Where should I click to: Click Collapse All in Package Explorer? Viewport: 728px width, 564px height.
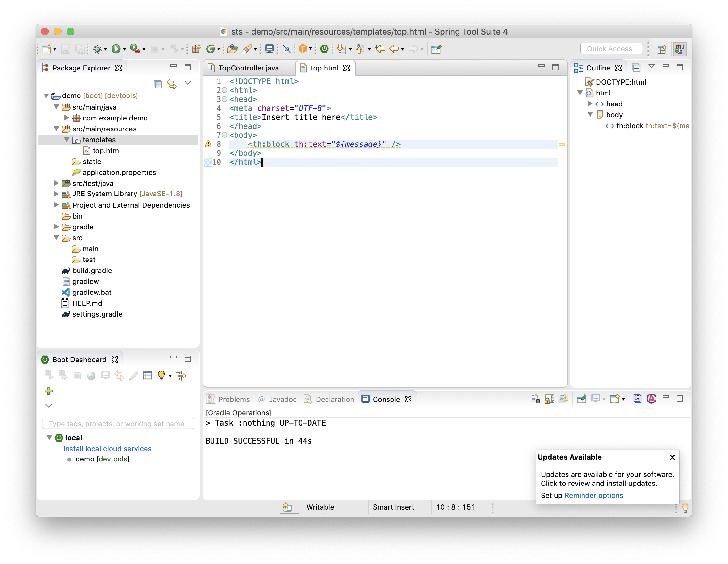158,84
